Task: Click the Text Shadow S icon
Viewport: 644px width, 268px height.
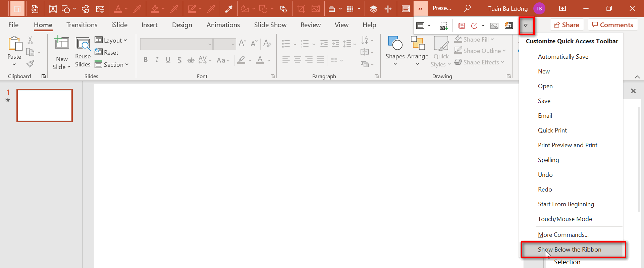Action: (179, 60)
